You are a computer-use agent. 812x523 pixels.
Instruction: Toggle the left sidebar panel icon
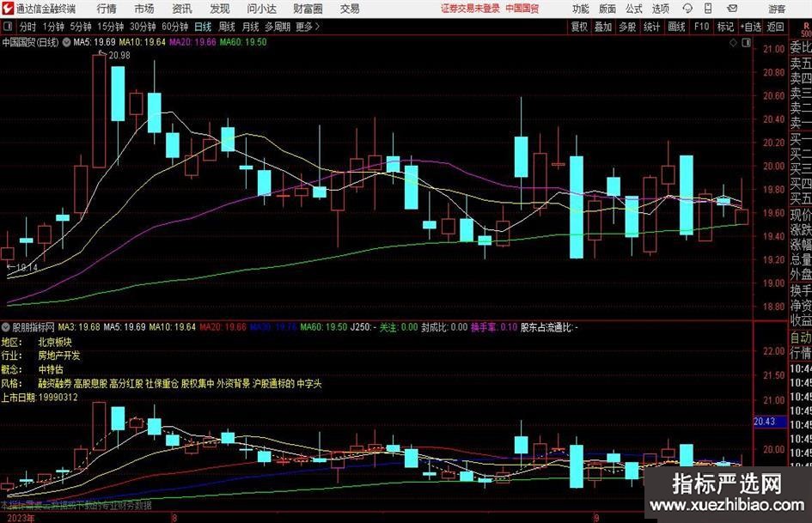[7, 27]
